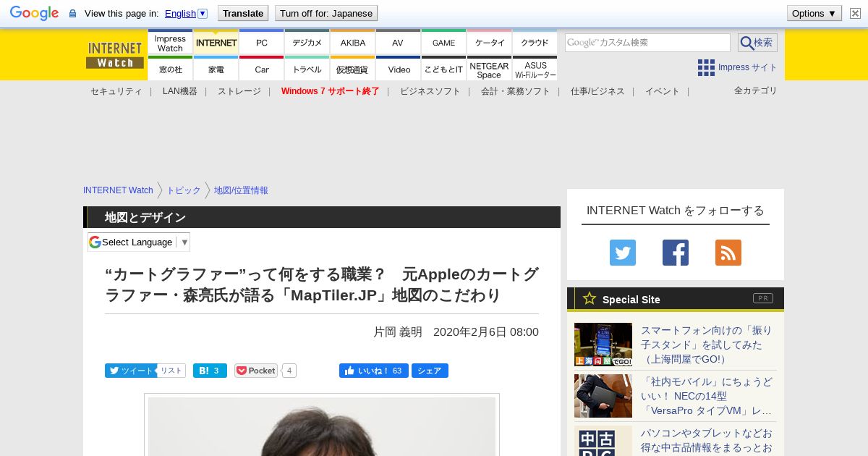Click the search magnifier button

[757, 43]
